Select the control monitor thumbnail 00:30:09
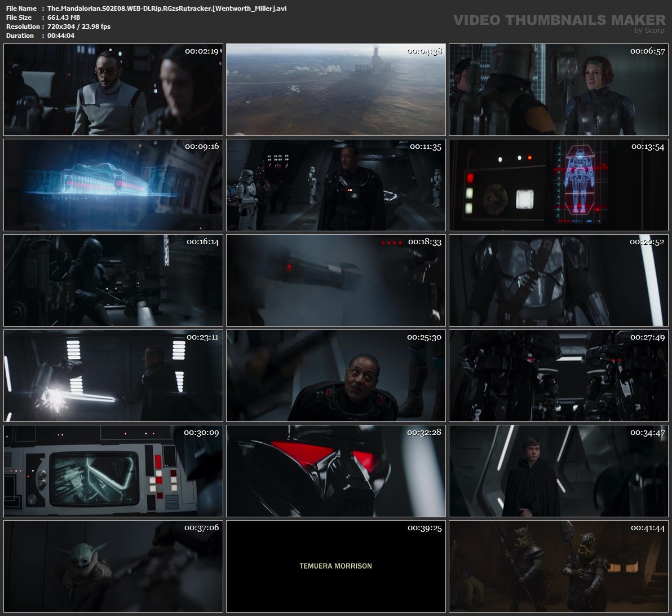 coord(113,471)
